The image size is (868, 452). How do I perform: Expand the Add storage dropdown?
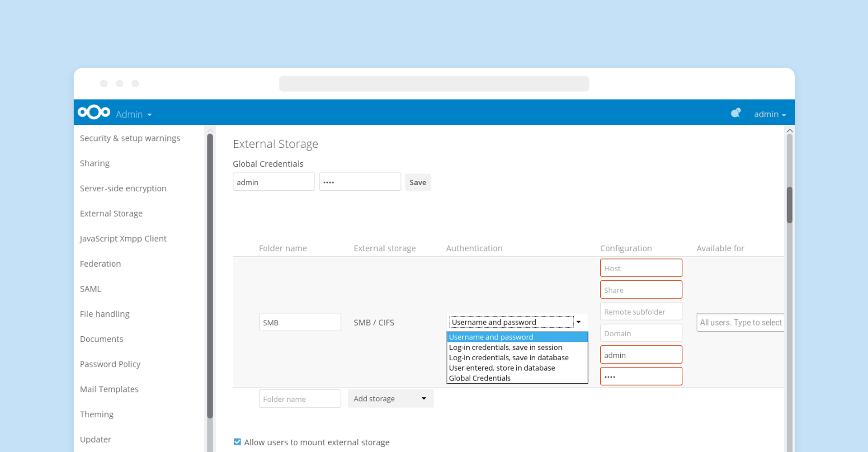(390, 398)
